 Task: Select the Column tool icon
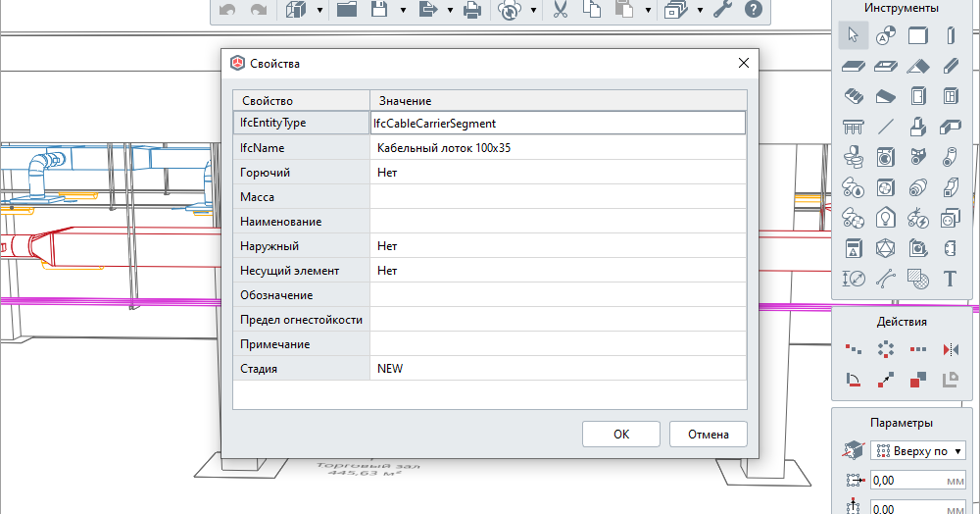[951, 35]
